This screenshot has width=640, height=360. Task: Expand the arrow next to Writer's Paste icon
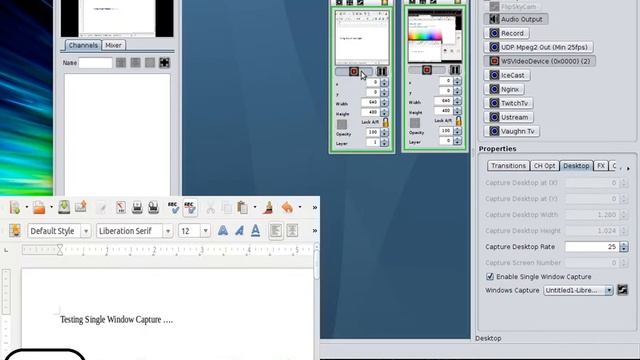coord(255,207)
